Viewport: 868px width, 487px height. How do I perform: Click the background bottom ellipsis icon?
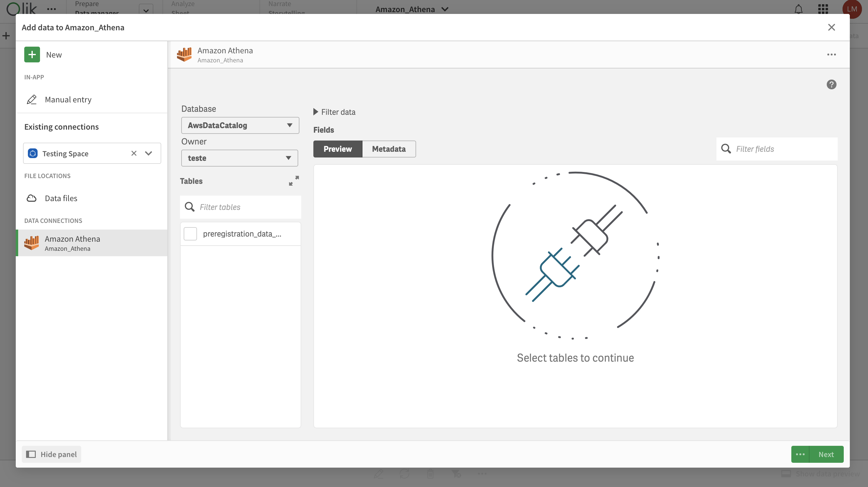[x=482, y=474]
